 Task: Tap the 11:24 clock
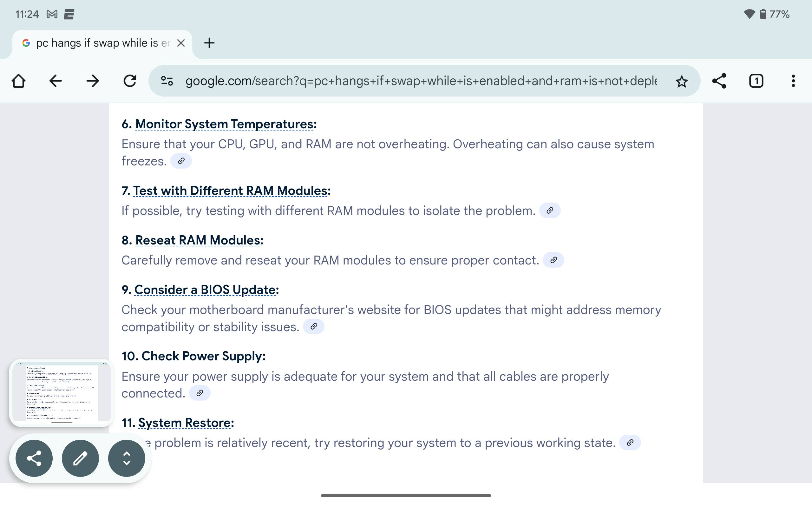tap(27, 15)
